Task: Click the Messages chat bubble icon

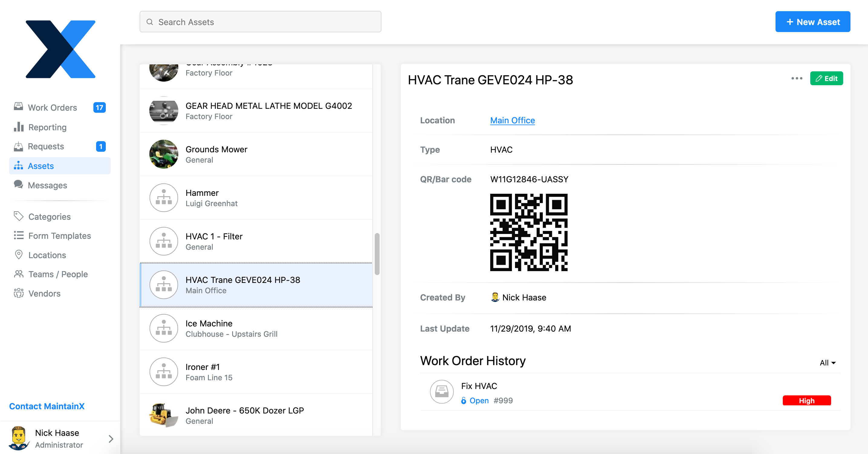Action: tap(18, 184)
